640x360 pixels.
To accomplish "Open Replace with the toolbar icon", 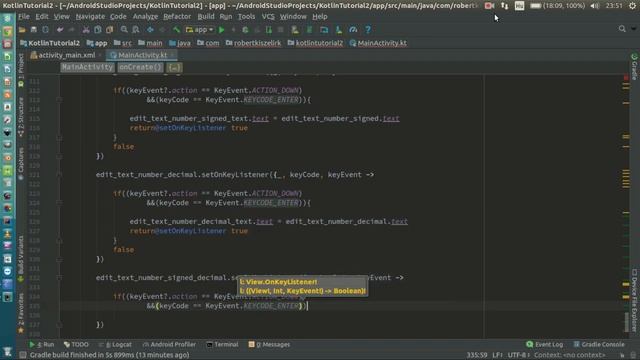I will 136,29.
